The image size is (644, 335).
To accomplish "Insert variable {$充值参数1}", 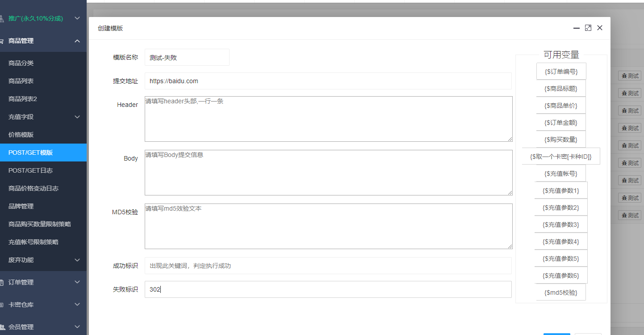I will click(x=561, y=191).
